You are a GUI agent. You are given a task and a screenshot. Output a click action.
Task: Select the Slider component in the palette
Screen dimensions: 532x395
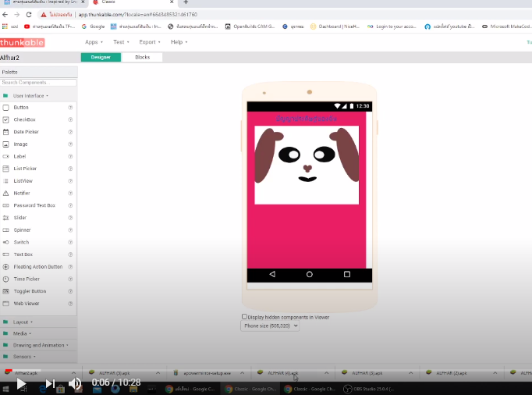(20, 218)
